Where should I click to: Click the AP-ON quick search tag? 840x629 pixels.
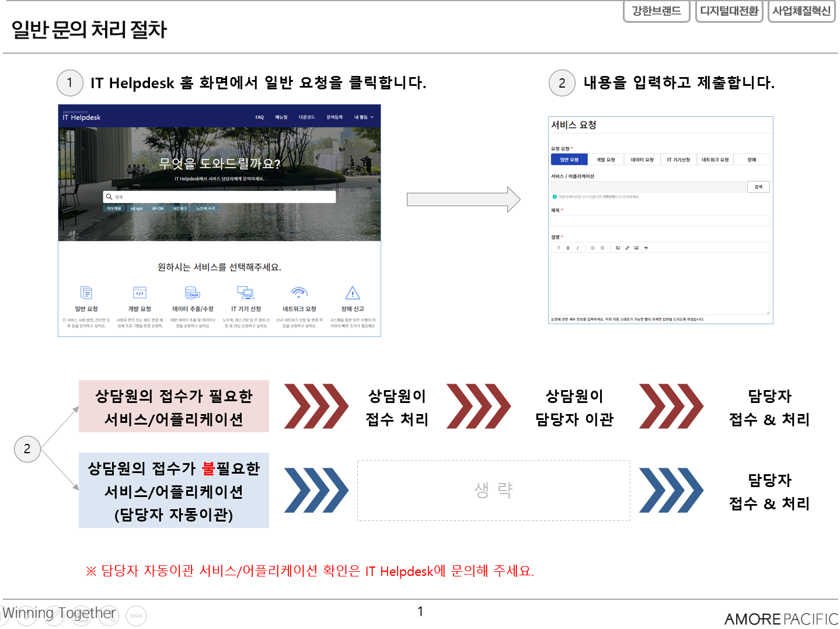point(158,208)
